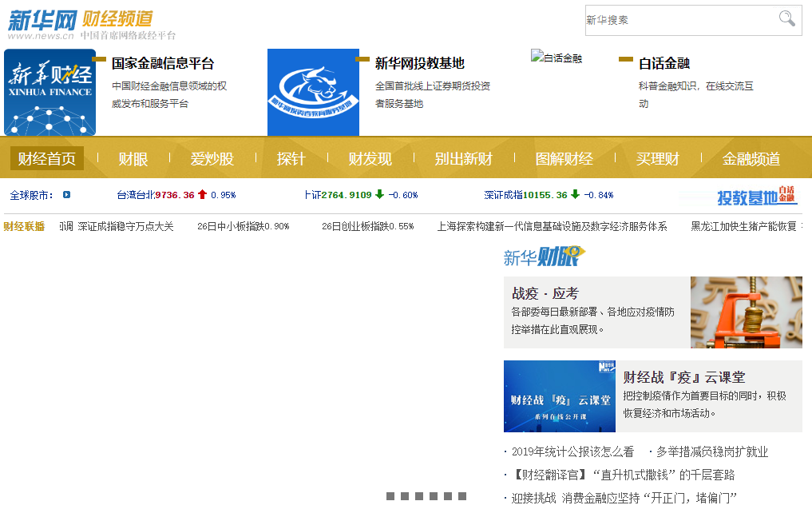Open the 别出新财 nav tab
This screenshot has width=812, height=517.
tap(463, 158)
